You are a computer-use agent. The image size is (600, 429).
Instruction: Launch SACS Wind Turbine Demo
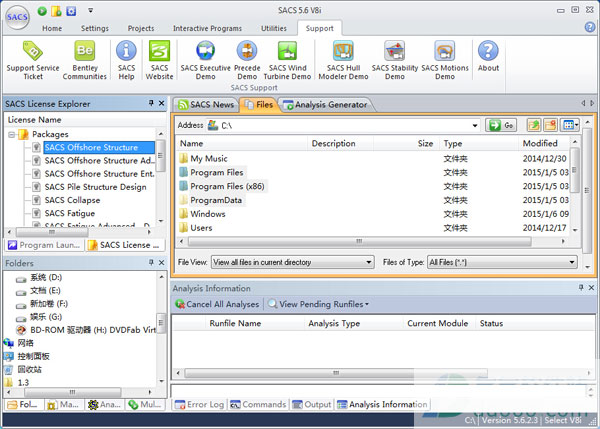click(x=287, y=60)
